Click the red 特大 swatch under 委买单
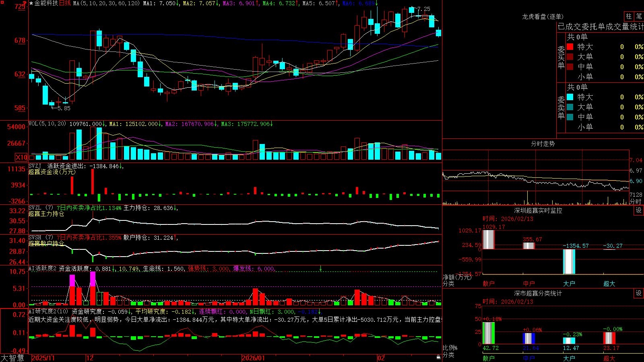 pos(570,47)
